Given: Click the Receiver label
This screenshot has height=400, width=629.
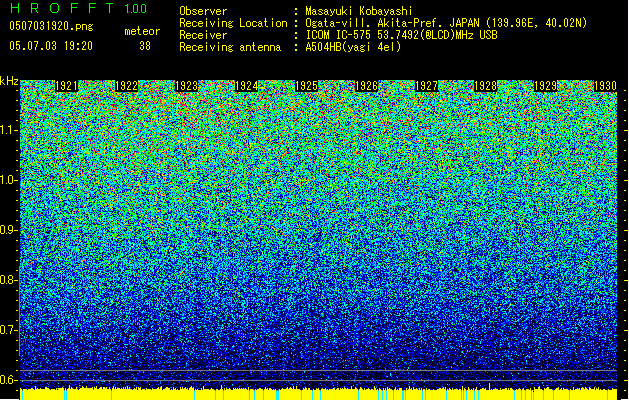Looking at the screenshot, I should pyautogui.click(x=203, y=35).
